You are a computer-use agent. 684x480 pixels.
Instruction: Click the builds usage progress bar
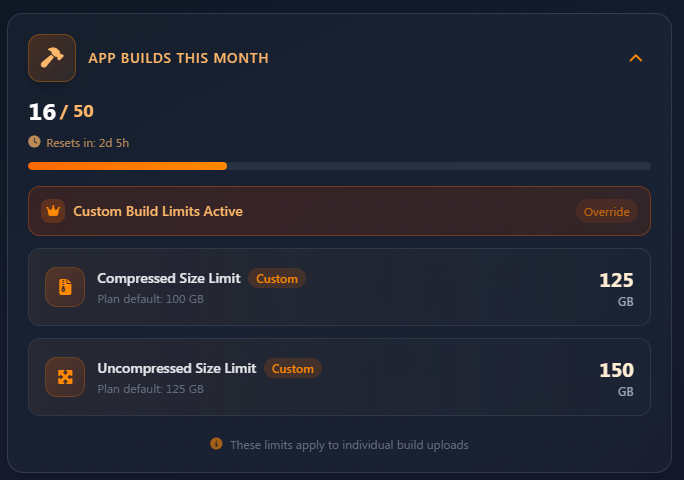[339, 166]
